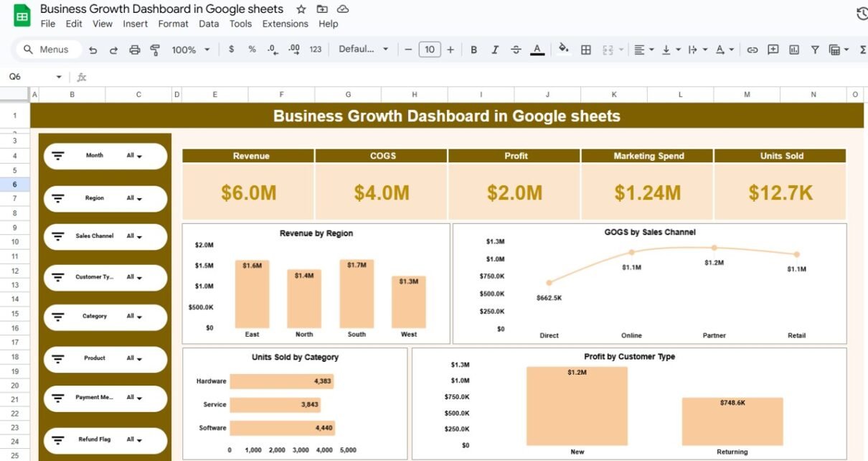868x461 pixels.
Task: Click the Insert link icon
Action: 752,50
